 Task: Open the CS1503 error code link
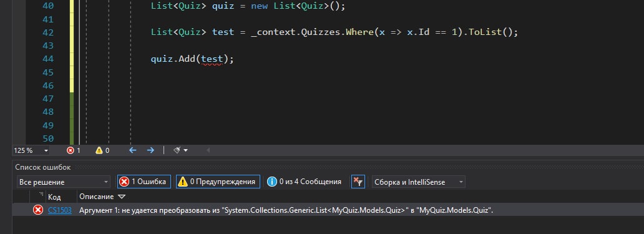[59, 210]
